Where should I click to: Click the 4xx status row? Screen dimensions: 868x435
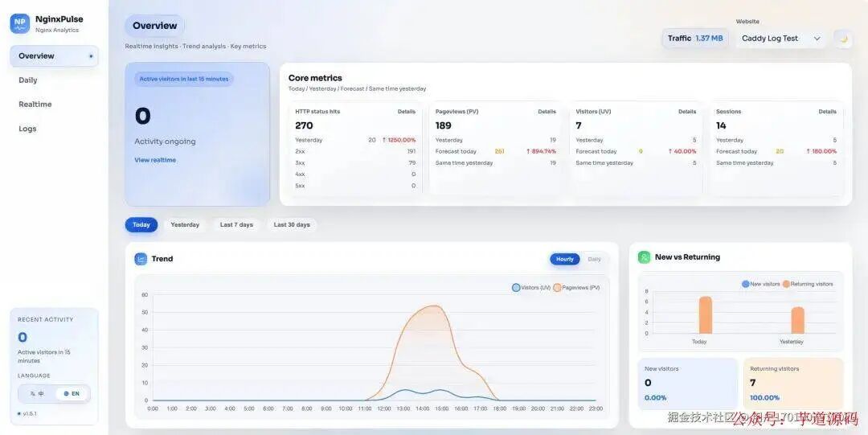click(355, 174)
